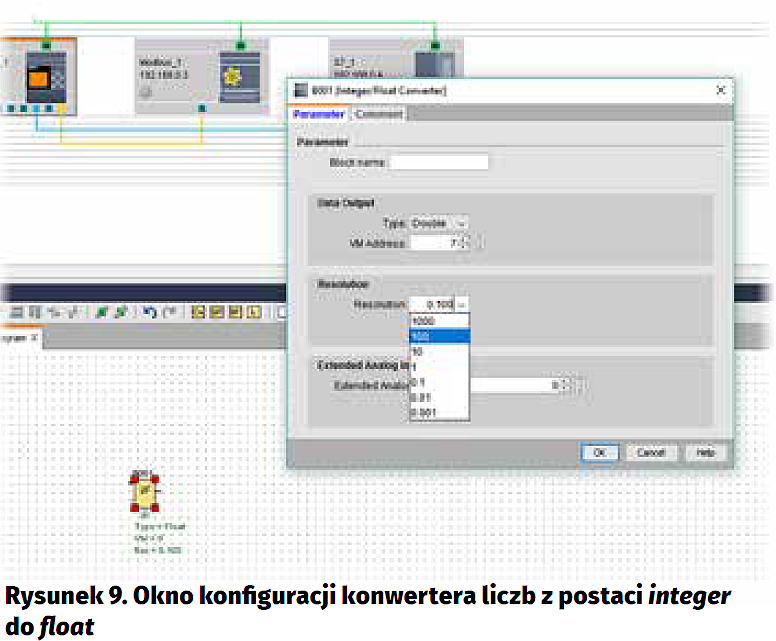
Task: Click into the Block name field
Action: click(439, 162)
